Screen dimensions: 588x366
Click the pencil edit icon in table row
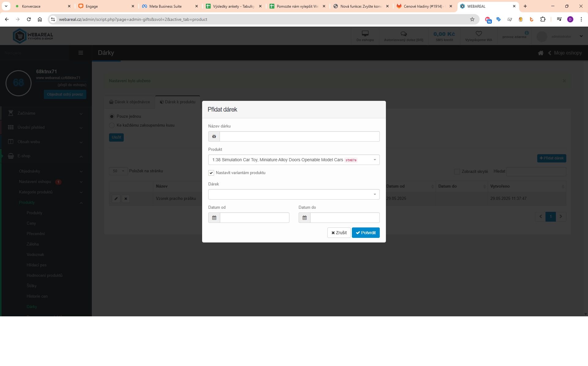click(116, 199)
